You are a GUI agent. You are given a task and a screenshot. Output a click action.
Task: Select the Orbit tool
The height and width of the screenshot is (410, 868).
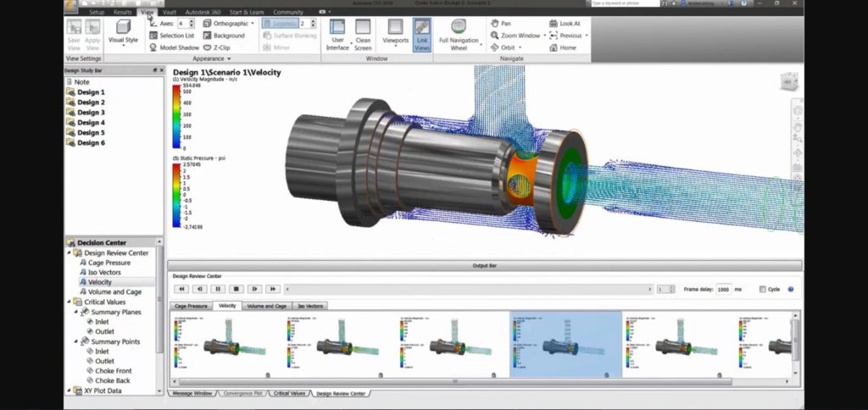tap(503, 47)
